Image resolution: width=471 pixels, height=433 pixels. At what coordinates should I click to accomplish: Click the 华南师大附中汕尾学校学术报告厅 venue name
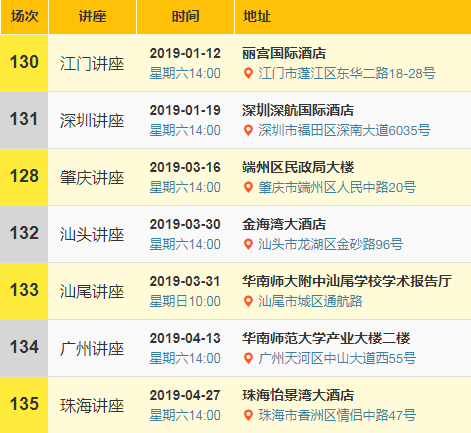(x=347, y=281)
